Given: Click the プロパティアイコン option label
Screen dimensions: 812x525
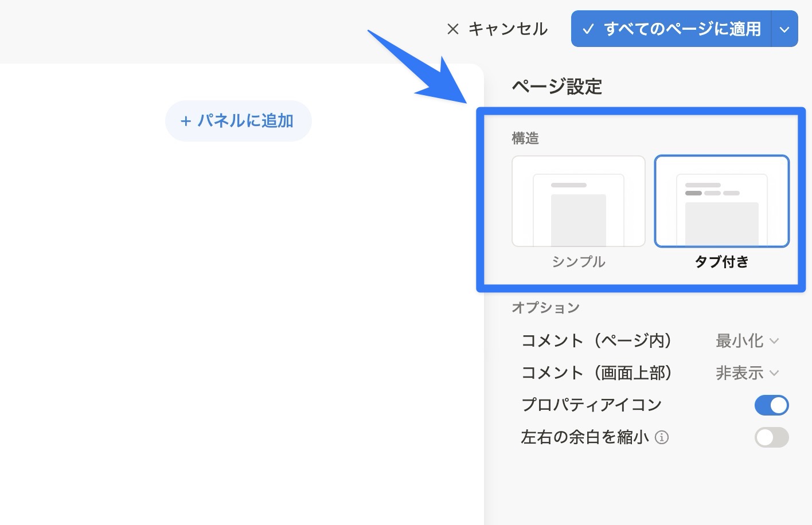Looking at the screenshot, I should click(592, 405).
